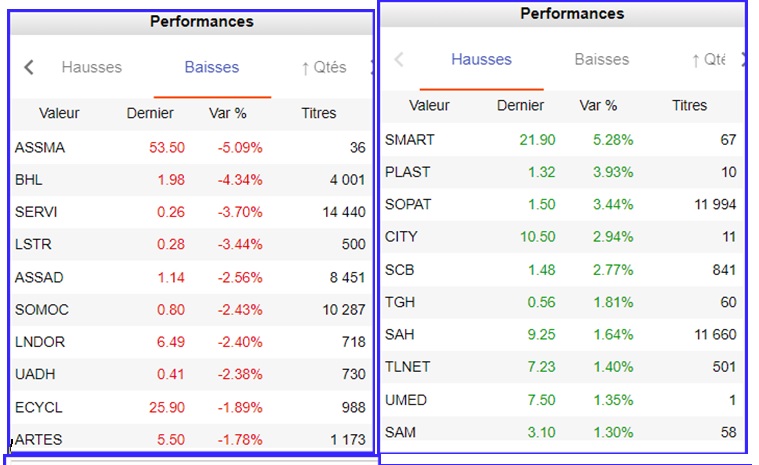Click the SOPAT stock entry
Image resolution: width=759 pixels, height=465 pixels.
pyautogui.click(x=408, y=205)
